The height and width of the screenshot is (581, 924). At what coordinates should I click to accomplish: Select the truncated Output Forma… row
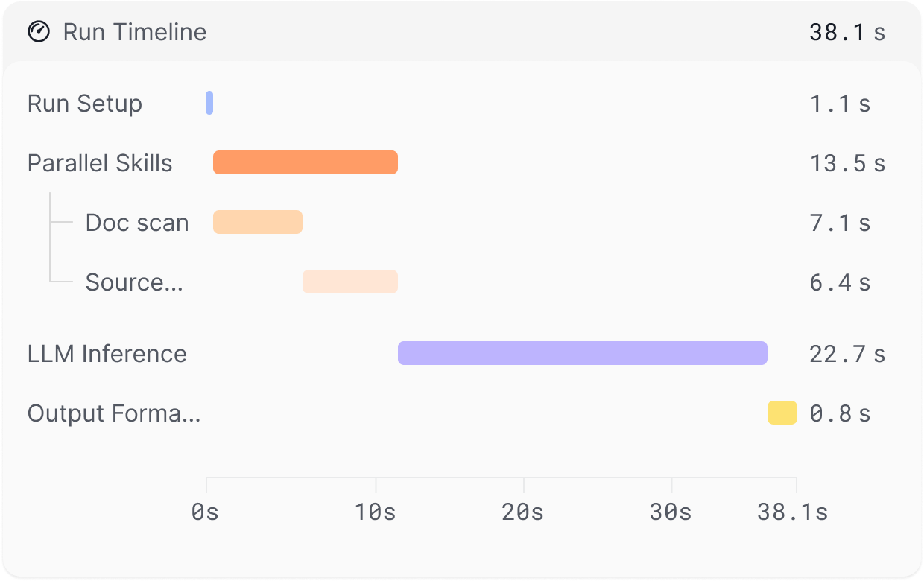pyautogui.click(x=114, y=413)
